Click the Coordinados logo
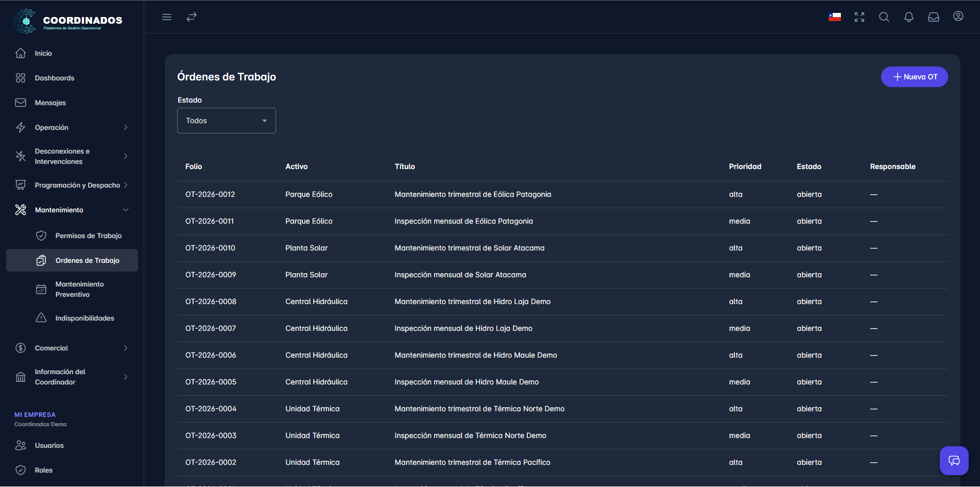This screenshot has height=487, width=980. coord(68,21)
